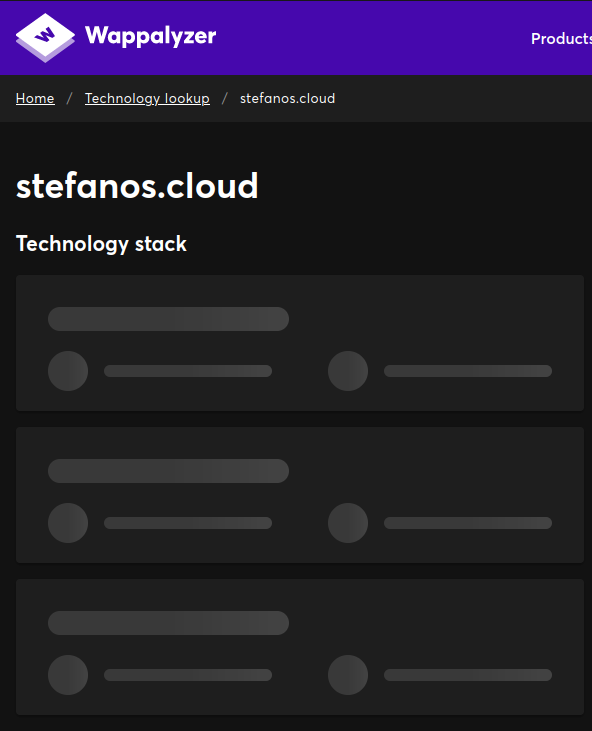The image size is (592, 731).
Task: Click the Technology stack heading
Action: point(101,244)
